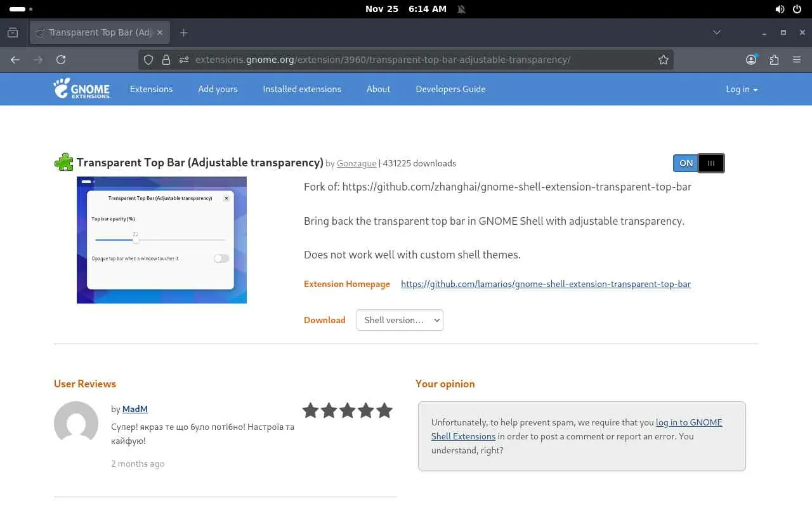Click the Extension Homepage label
Image resolution: width=812 pixels, height=508 pixels.
(347, 284)
